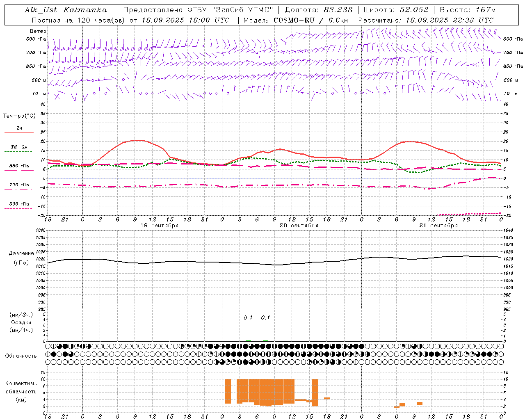Select the model label COSMO-RU / 6.6км

[311, 20]
